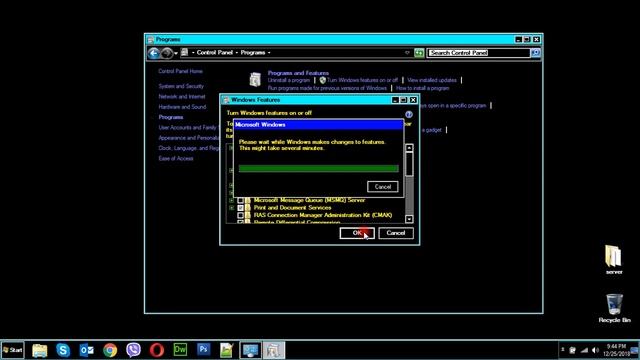Switch to the monitor icon taskbar window
The height and width of the screenshot is (360, 640).
pos(250,350)
